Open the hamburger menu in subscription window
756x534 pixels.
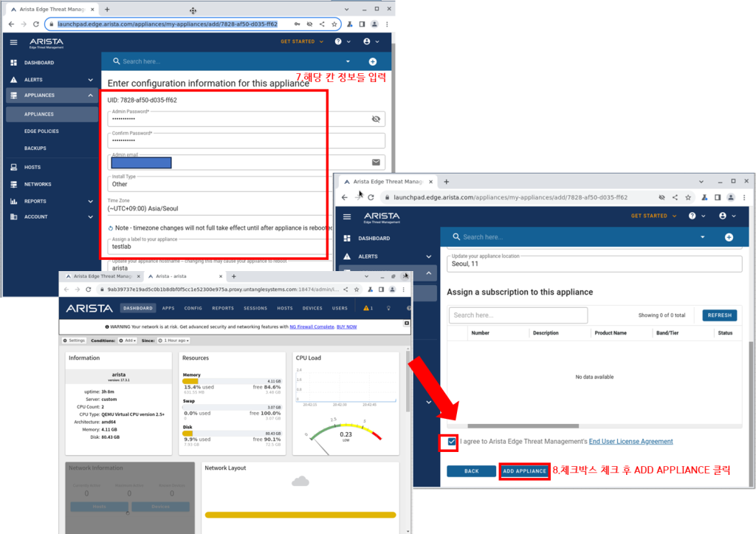[x=347, y=216]
